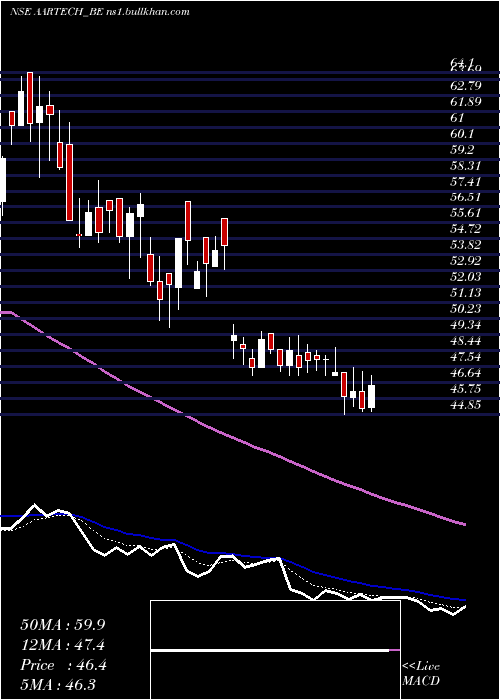Click the 61 price axis label

coord(458,118)
